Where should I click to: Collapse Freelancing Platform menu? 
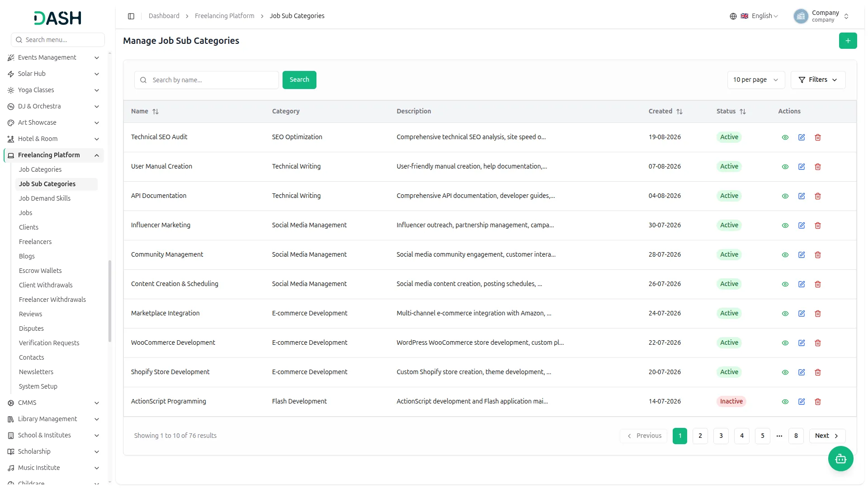[x=53, y=155]
